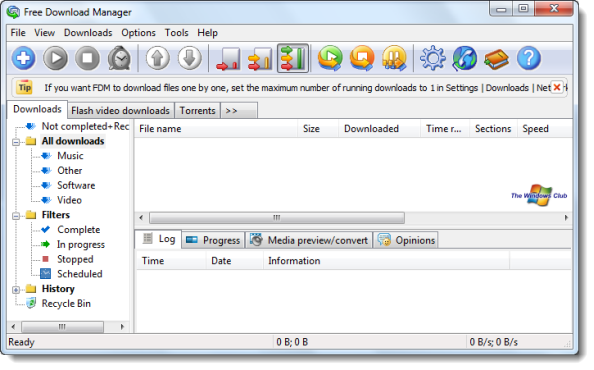Switch to the Media preview/convert tab
594x370 pixels.
tap(309, 240)
